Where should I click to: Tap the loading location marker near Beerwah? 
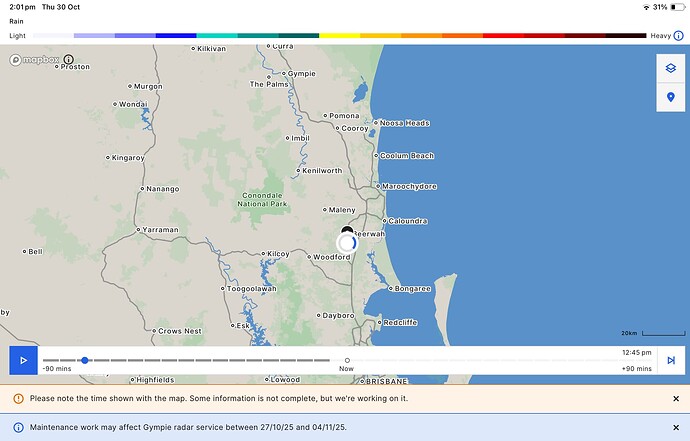click(347, 243)
